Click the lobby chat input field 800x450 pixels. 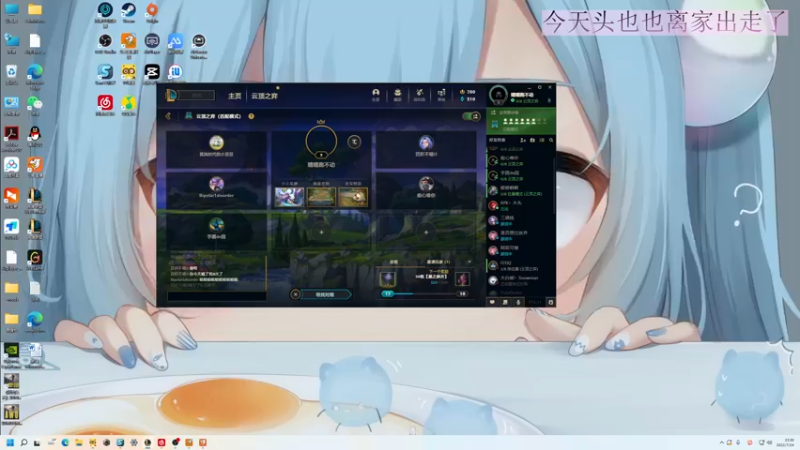217,296
